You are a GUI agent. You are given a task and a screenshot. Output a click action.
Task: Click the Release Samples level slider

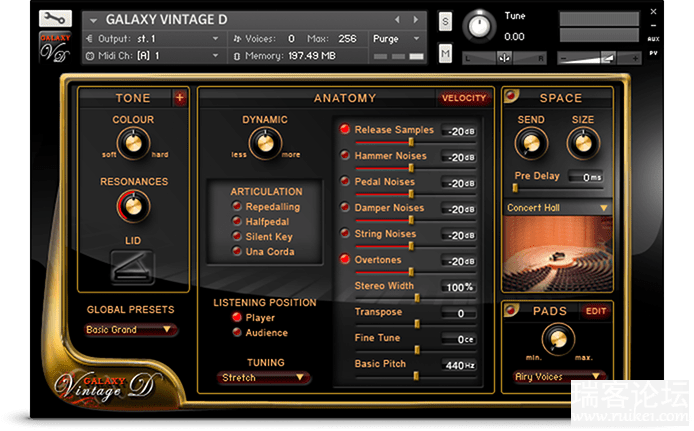416,142
